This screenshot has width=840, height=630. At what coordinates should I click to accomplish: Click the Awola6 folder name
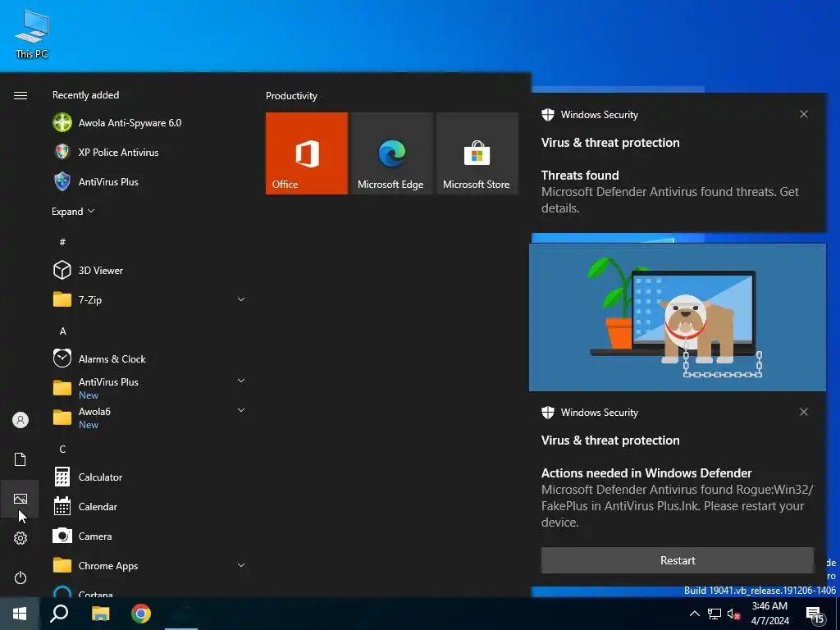(94, 412)
